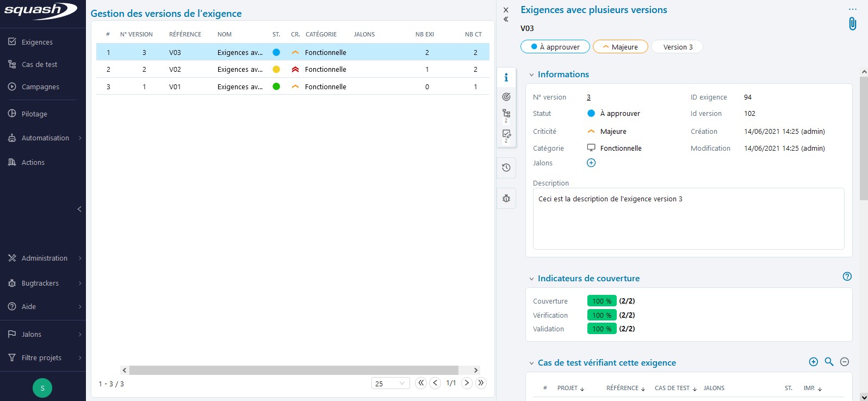Open coverage indicators help icon

(x=847, y=276)
